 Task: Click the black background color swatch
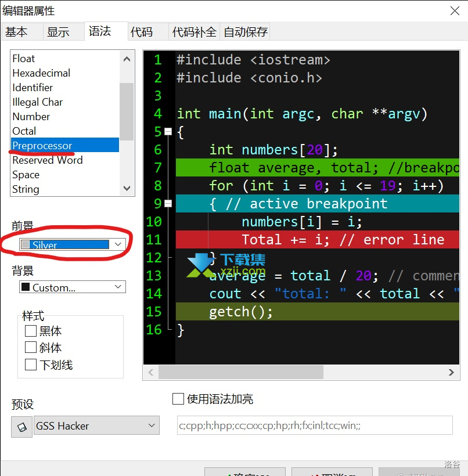pyautogui.click(x=26, y=287)
